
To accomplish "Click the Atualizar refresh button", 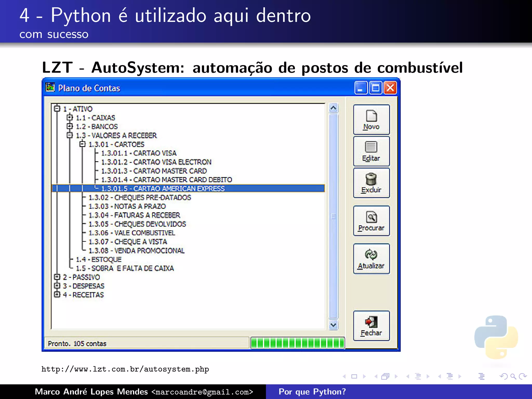I will [x=371, y=259].
